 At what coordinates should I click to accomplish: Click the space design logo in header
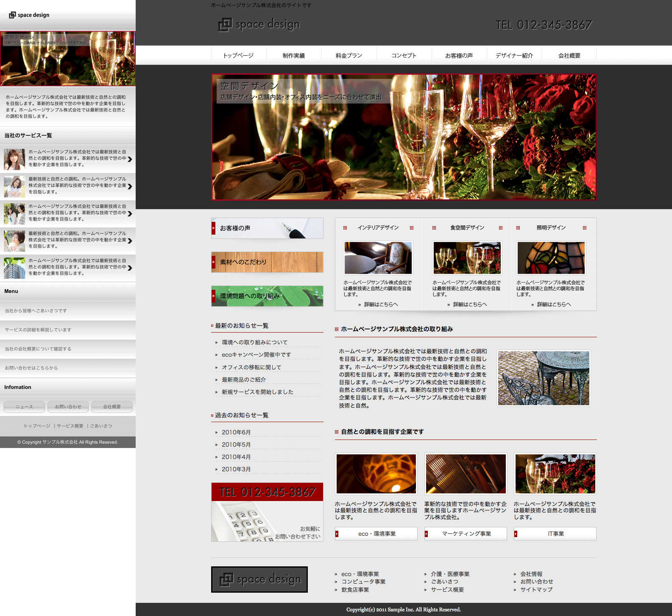(x=259, y=25)
